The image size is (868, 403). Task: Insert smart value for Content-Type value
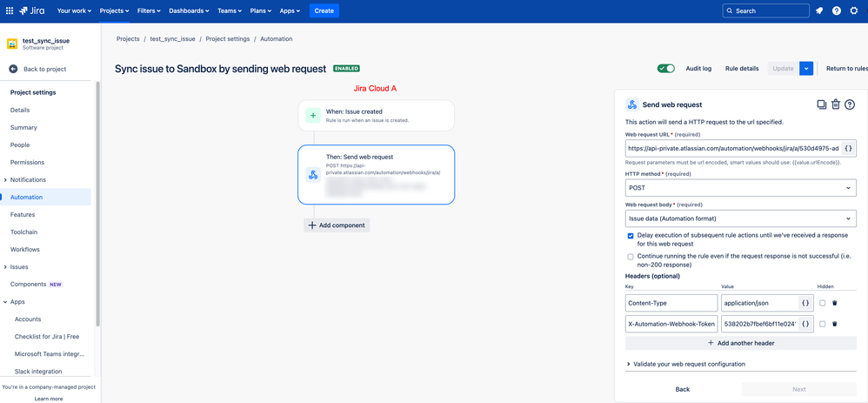[806, 303]
